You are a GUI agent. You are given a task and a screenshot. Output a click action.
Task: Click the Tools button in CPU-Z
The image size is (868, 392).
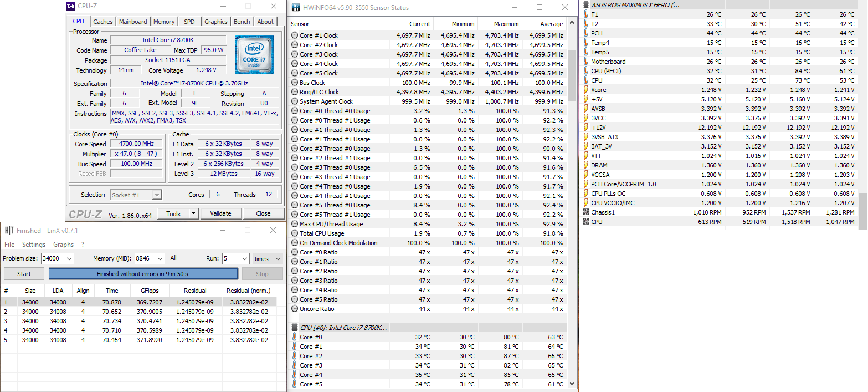click(x=173, y=213)
